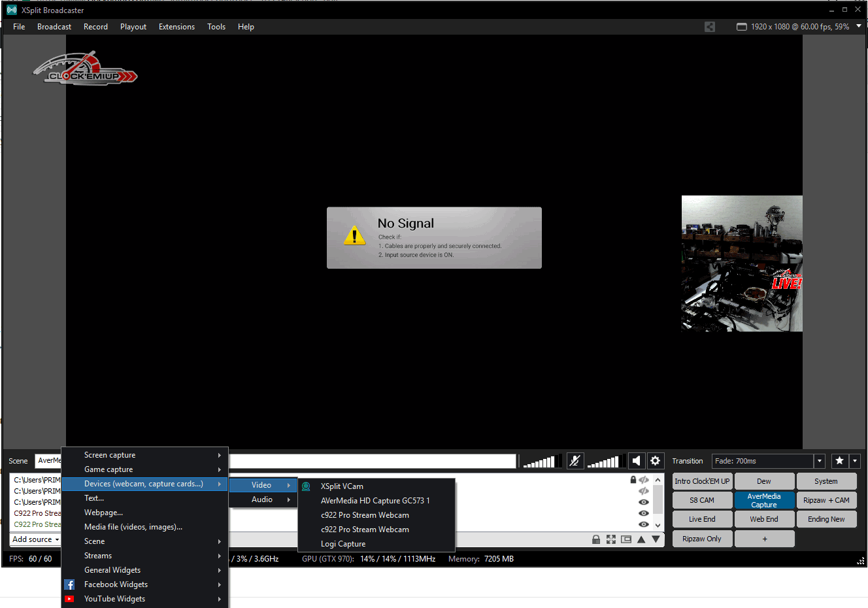Click the fit-to-screen icon in the source toolbar
The image size is (868, 608).
pos(611,539)
